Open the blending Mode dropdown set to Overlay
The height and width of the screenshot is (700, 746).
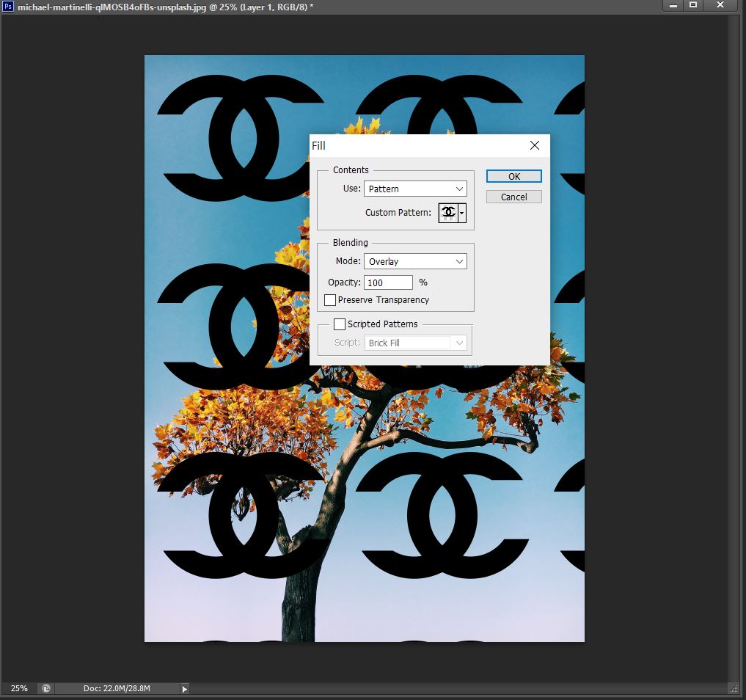coord(415,261)
